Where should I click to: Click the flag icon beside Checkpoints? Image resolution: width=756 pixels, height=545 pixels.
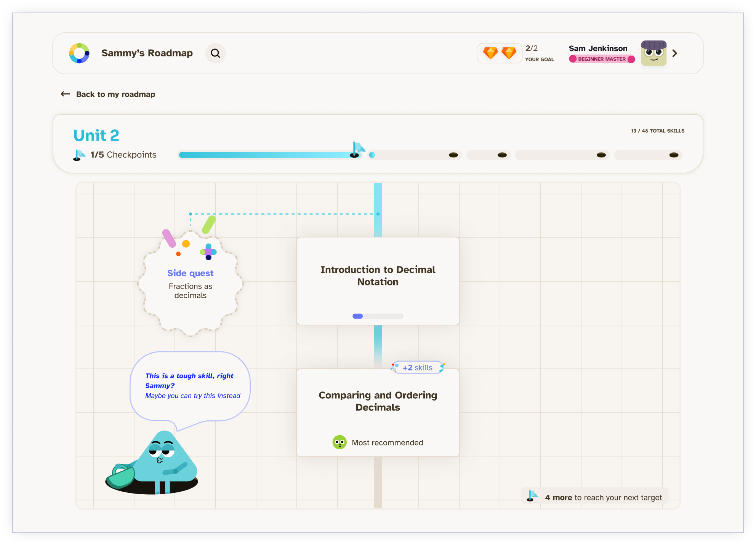[x=79, y=155]
